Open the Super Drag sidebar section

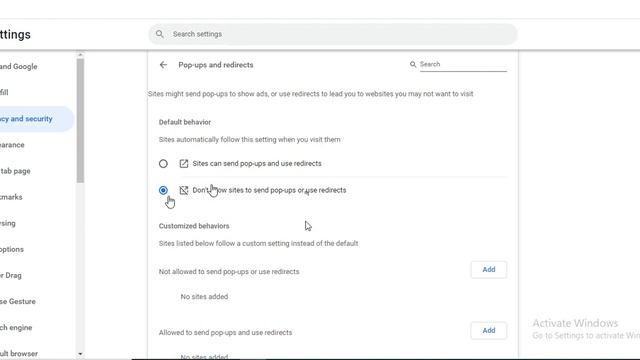[11, 276]
